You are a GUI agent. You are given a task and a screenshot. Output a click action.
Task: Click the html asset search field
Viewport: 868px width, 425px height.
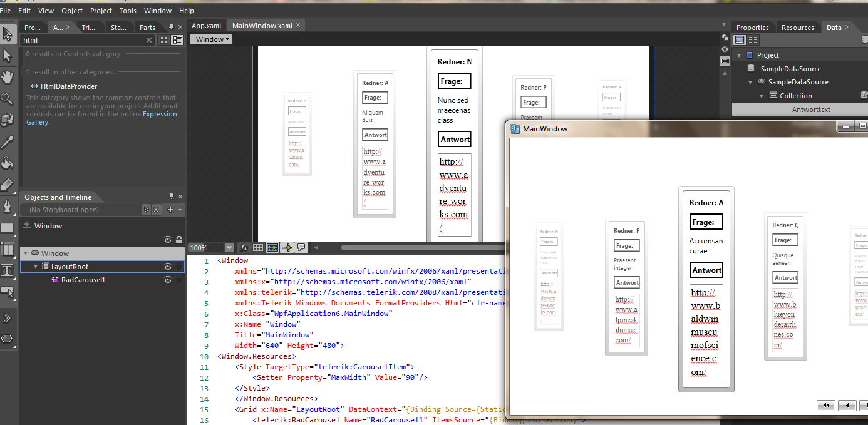click(81, 40)
